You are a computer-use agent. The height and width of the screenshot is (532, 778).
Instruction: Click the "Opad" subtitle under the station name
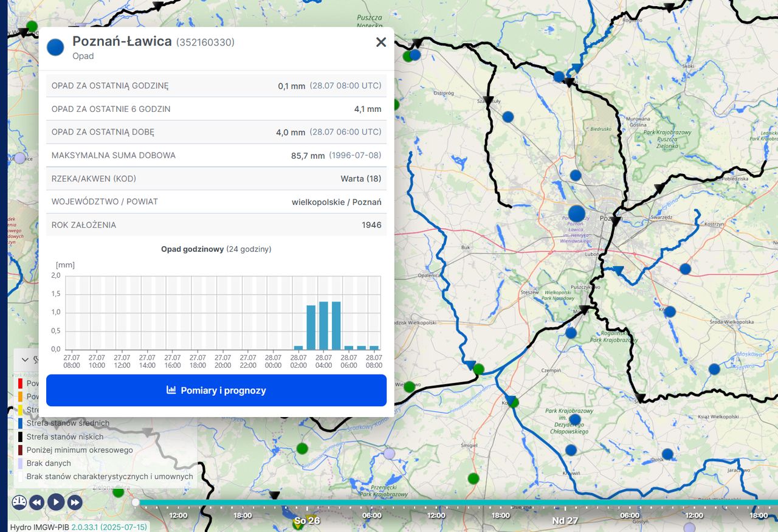83,56
